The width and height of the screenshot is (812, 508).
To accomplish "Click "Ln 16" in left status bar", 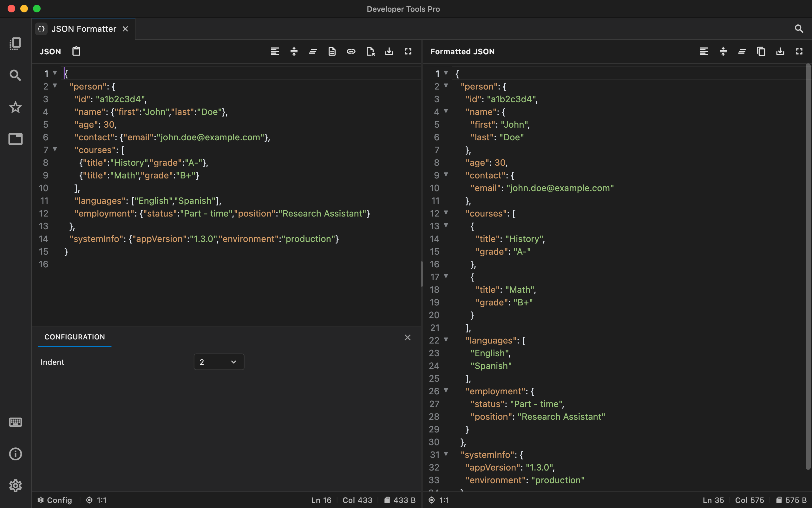I will [321, 500].
